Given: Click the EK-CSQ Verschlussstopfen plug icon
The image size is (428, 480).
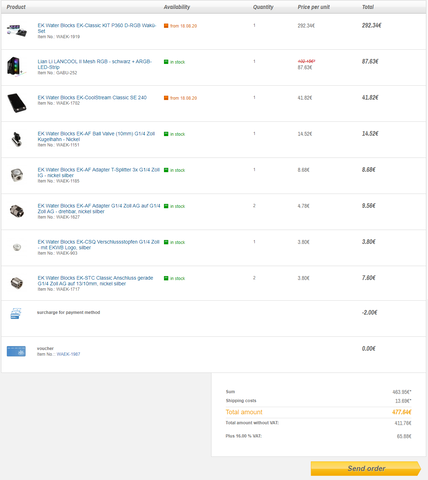Looking at the screenshot, I should (x=17, y=247).
